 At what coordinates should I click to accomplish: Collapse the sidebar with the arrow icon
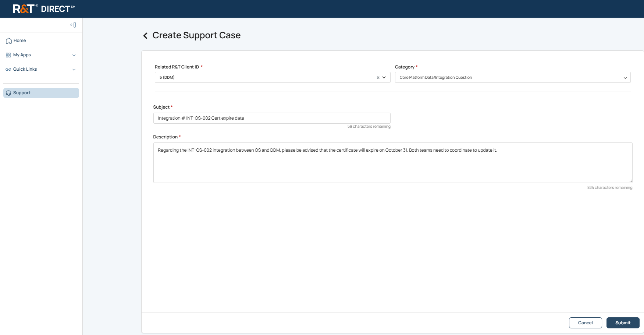coord(73,25)
